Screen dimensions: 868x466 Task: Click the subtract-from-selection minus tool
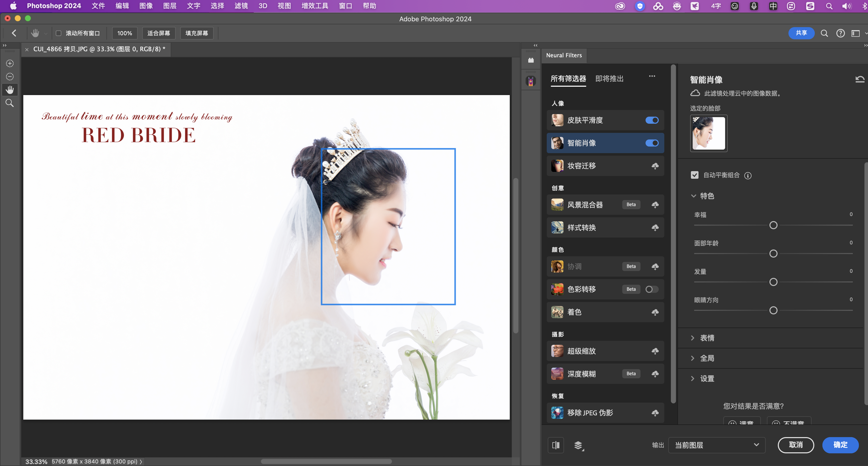(x=10, y=77)
